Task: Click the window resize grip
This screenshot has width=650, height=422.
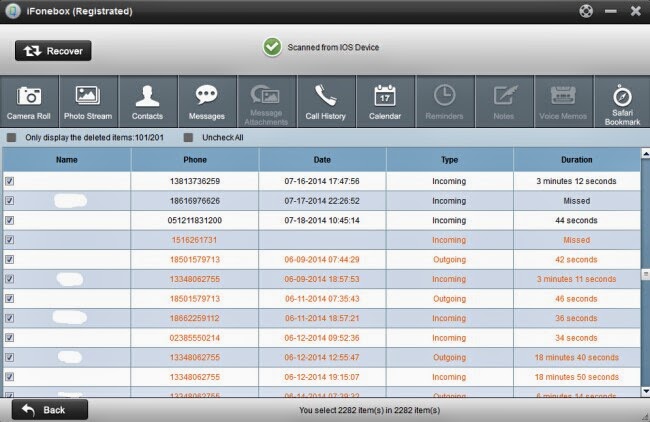Action: (x=645, y=417)
